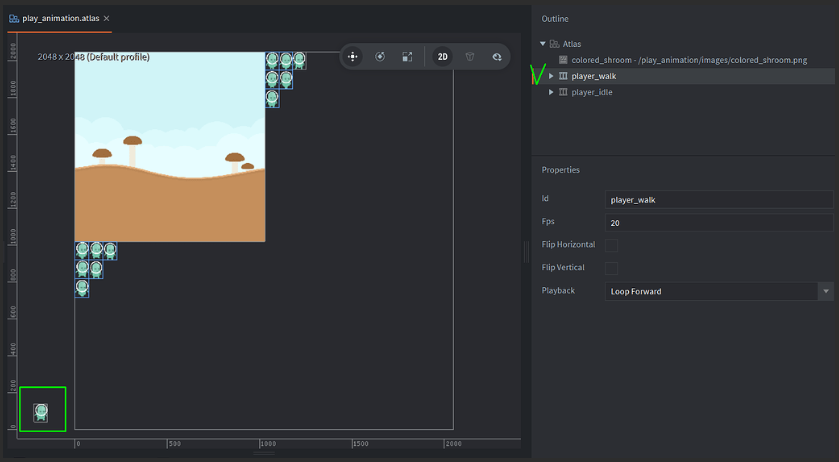Select the colored_shroom image row in Outline
Screen dimensions: 839x462
683,60
